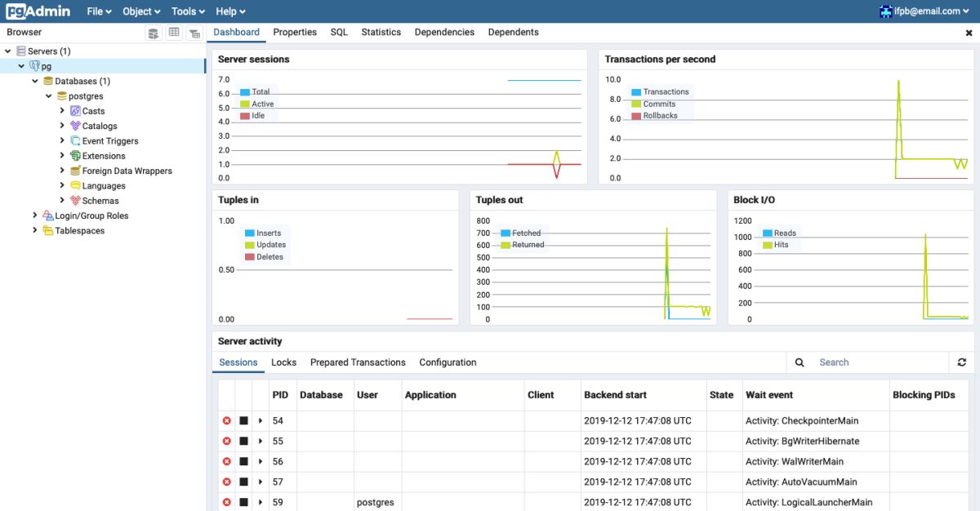The width and height of the screenshot is (980, 511).
Task: Click the Login/Group Roles icon
Action: (x=48, y=216)
